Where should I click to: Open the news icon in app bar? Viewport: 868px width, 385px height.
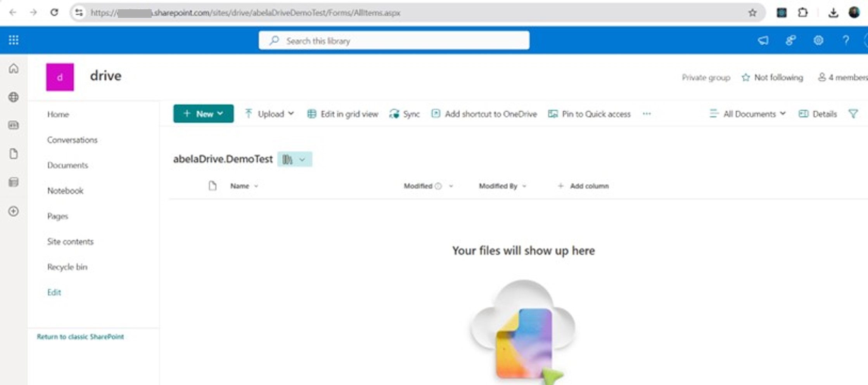14,125
